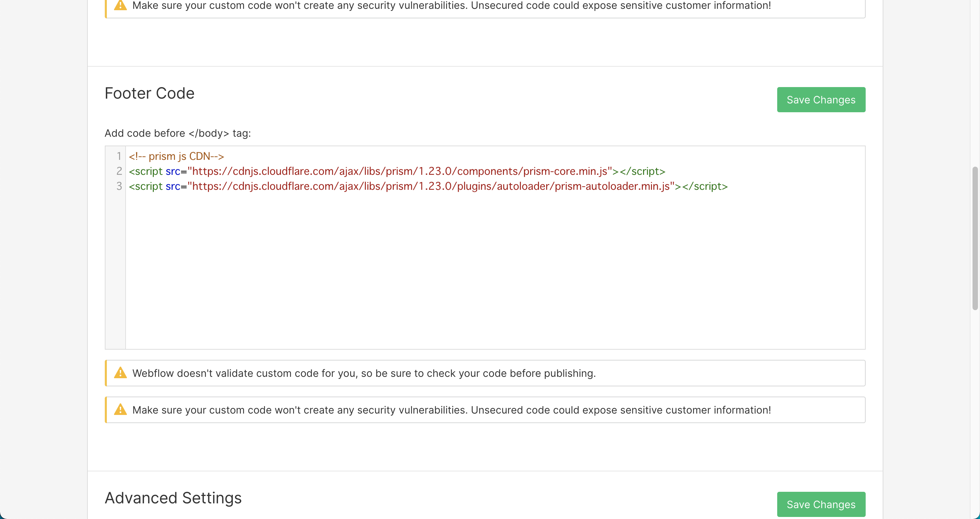Select line number 1 in the editor gutter
The width and height of the screenshot is (980, 519).
pos(119,156)
